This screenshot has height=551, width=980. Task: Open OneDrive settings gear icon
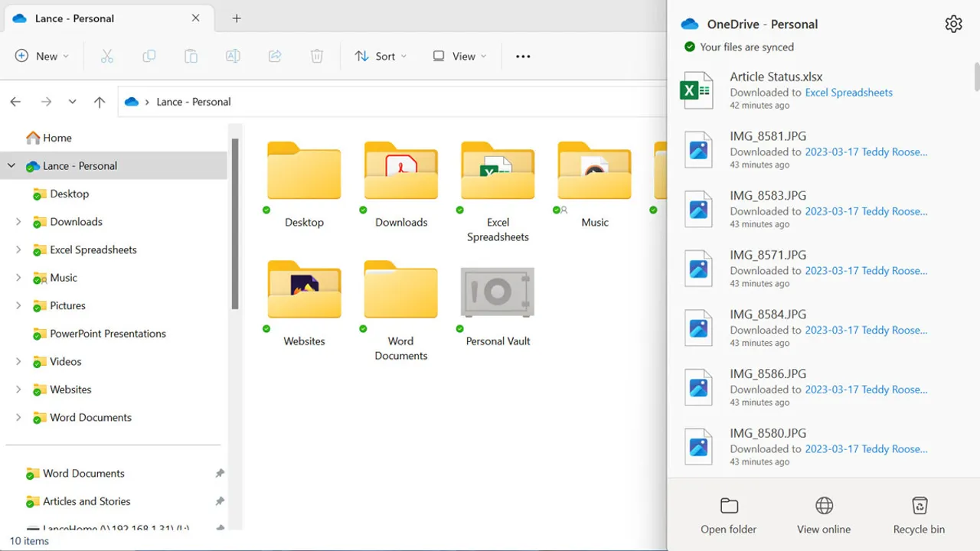(953, 24)
